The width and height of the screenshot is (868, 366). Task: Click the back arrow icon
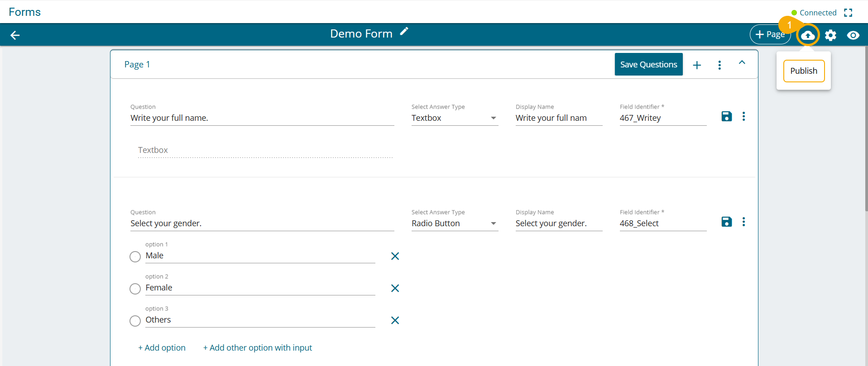click(15, 35)
